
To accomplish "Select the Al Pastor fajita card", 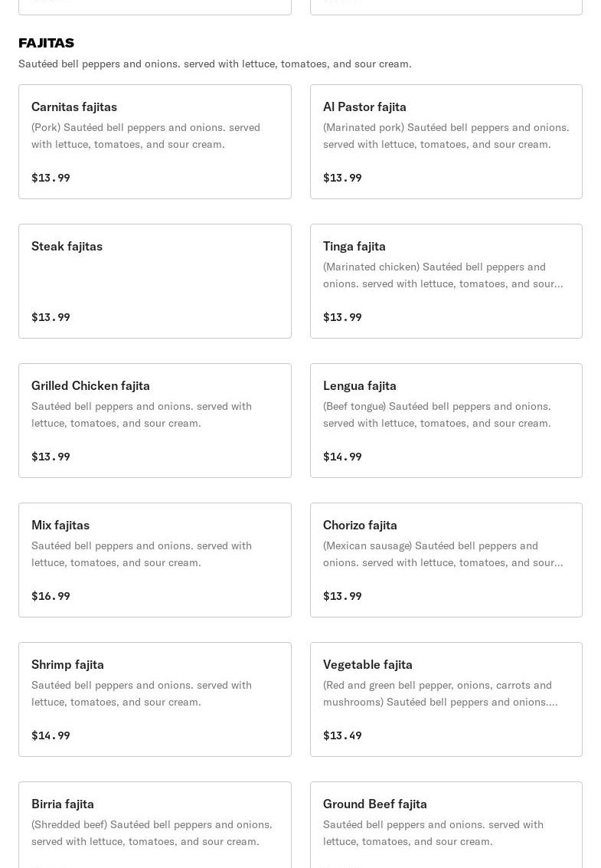I will pos(446,142).
